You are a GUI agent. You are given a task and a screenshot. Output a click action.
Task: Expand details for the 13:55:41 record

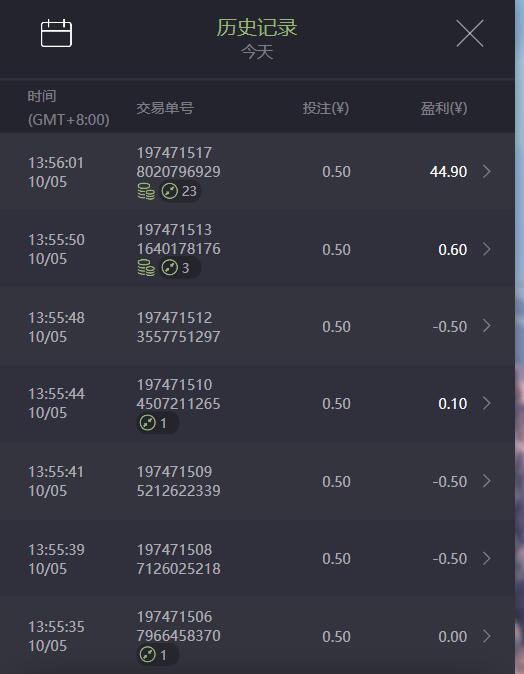487,481
